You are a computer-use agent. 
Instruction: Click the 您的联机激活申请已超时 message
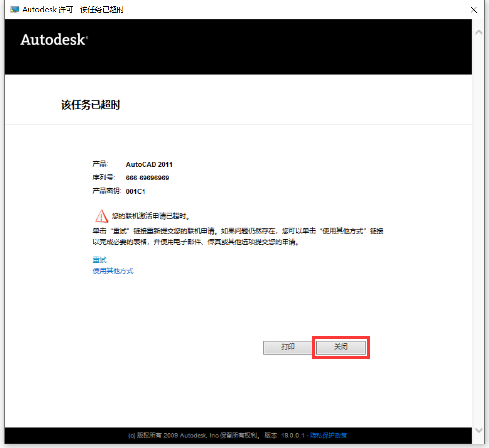[150, 216]
